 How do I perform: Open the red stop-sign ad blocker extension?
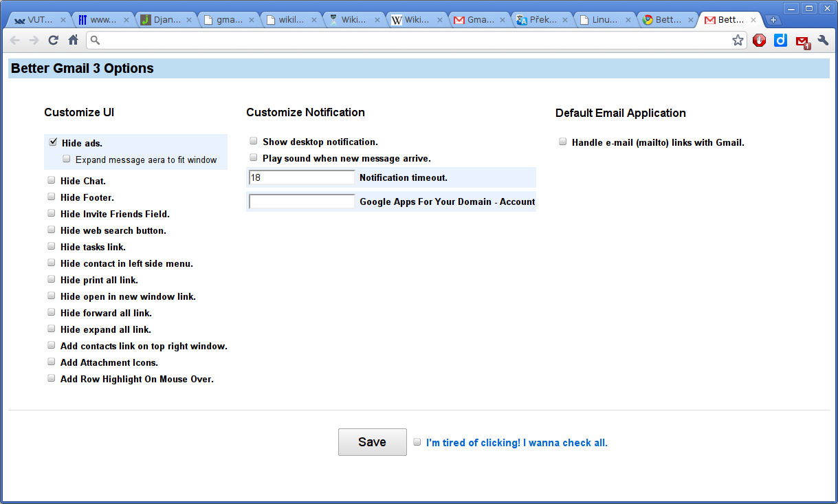point(759,41)
